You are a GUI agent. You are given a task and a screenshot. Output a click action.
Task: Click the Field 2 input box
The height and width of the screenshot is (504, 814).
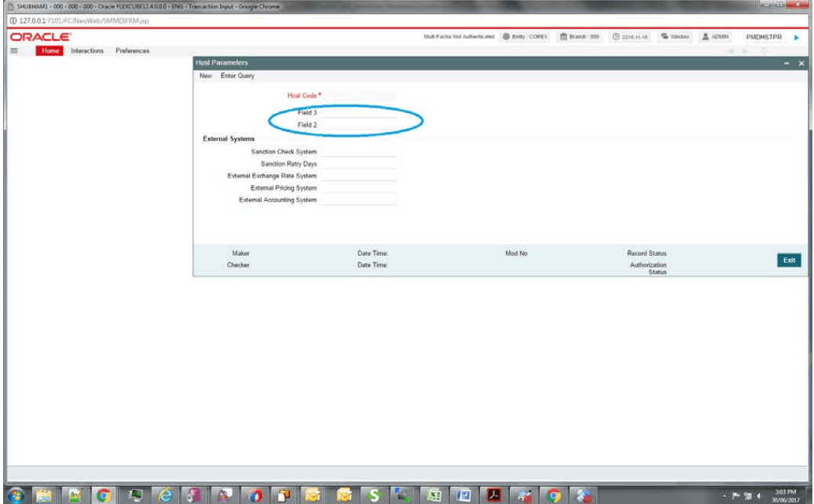pos(359,125)
